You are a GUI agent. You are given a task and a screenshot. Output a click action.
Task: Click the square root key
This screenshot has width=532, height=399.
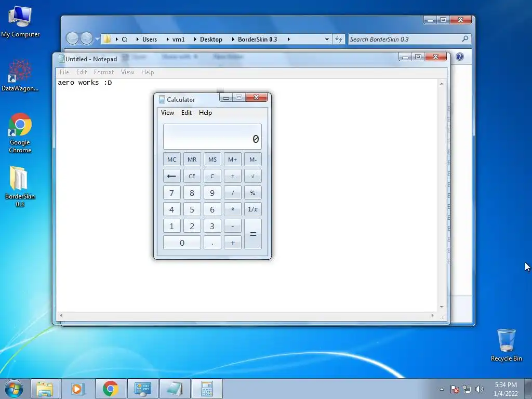click(253, 176)
